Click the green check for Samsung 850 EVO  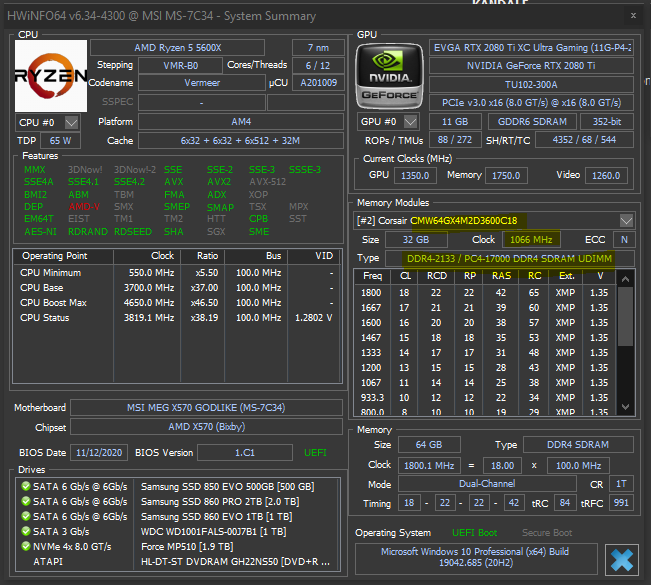click(x=26, y=486)
